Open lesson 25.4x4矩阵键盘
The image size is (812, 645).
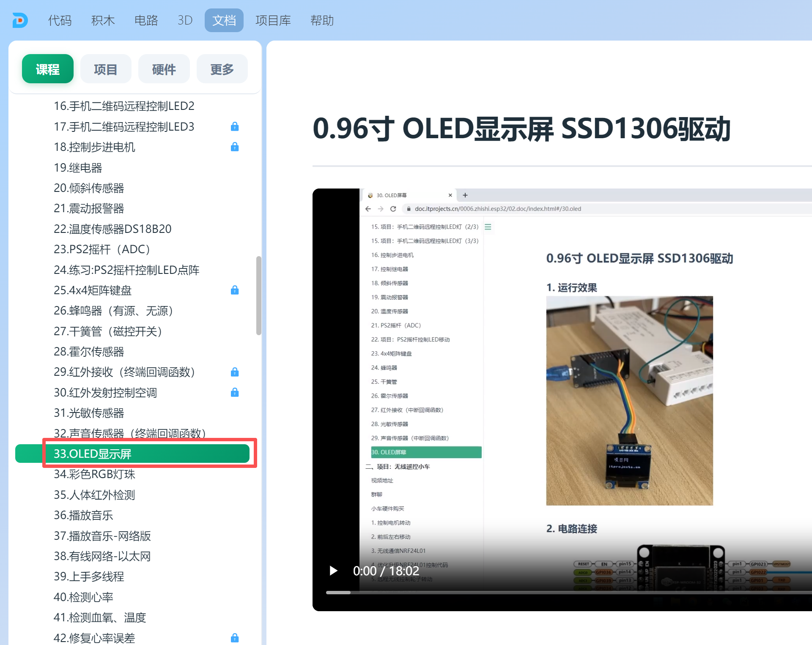93,290
